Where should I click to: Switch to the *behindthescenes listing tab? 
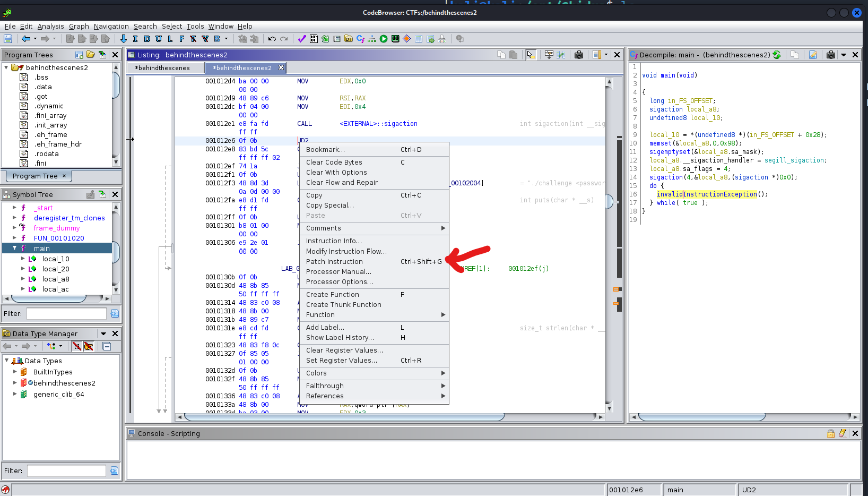pos(166,68)
